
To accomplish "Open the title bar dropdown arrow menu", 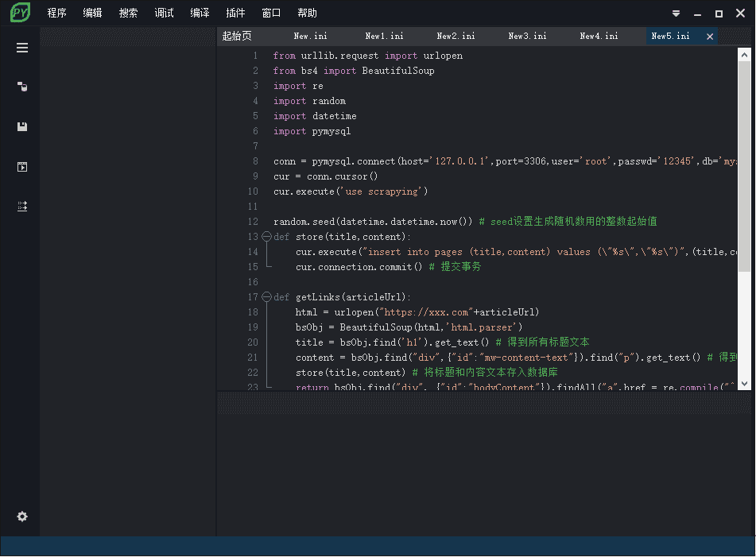I will 676,14.
